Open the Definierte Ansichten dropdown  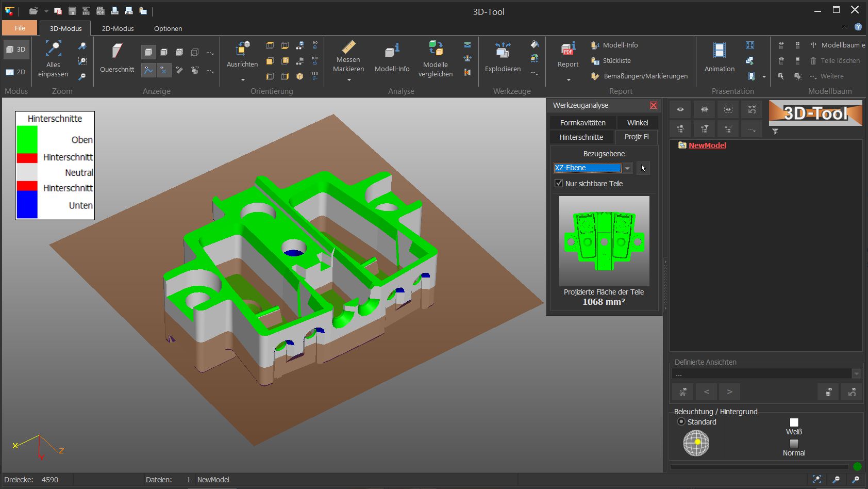pos(856,373)
